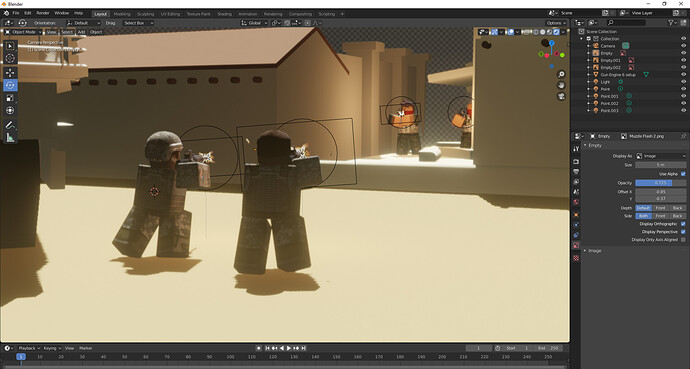Activate the Transform tool
Viewport: 690px width, 369px height.
point(10,110)
